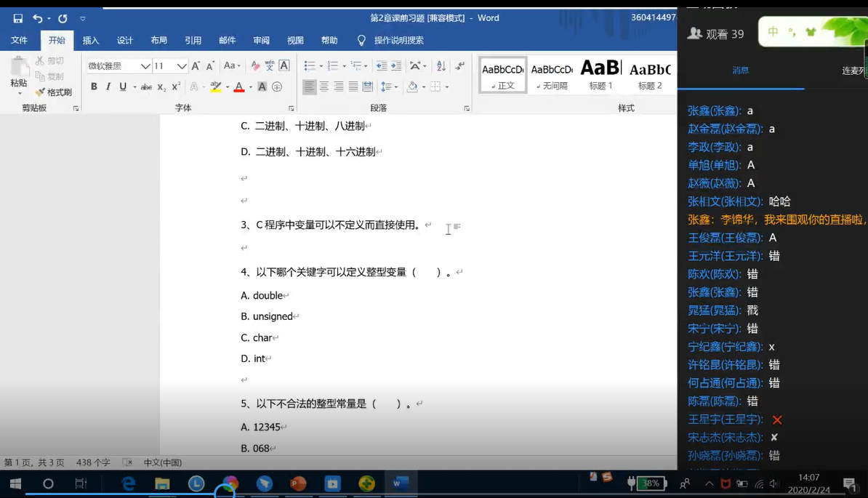Save document with the floppy disk icon
This screenshot has height=498, width=868.
pos(18,18)
